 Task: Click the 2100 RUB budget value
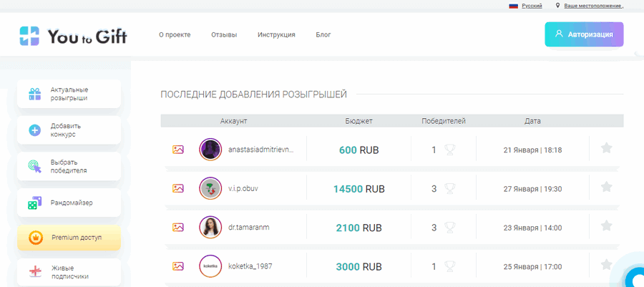[359, 228]
